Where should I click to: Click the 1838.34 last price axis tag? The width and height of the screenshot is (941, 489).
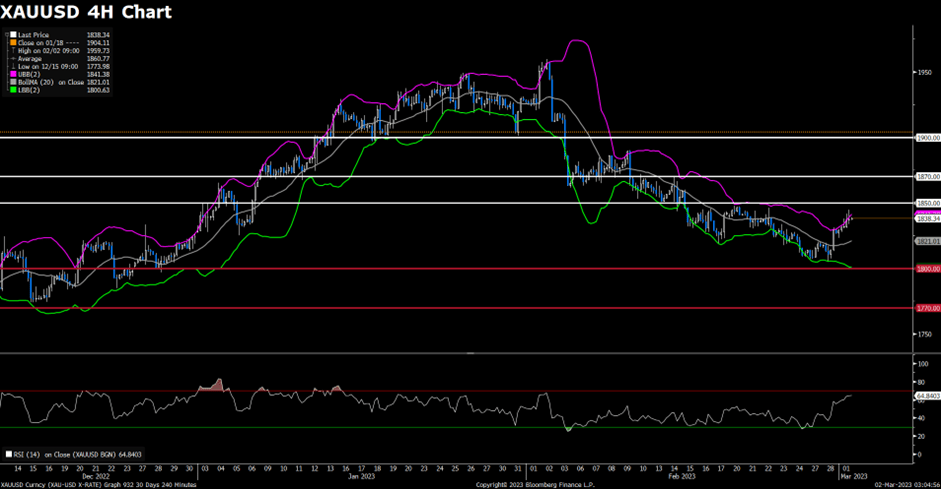point(927,219)
